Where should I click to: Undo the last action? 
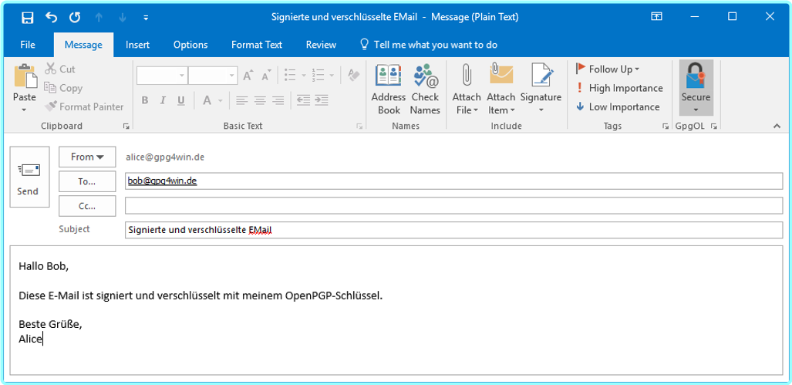51,17
